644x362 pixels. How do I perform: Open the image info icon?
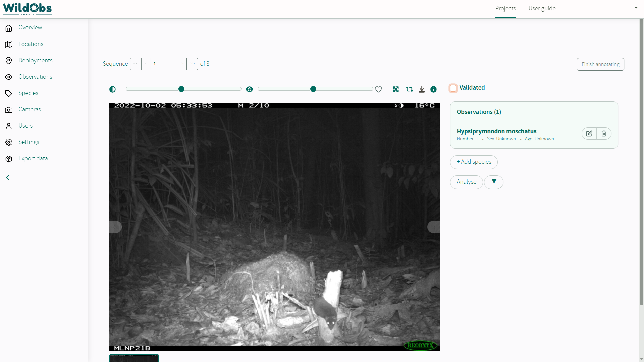pyautogui.click(x=433, y=89)
